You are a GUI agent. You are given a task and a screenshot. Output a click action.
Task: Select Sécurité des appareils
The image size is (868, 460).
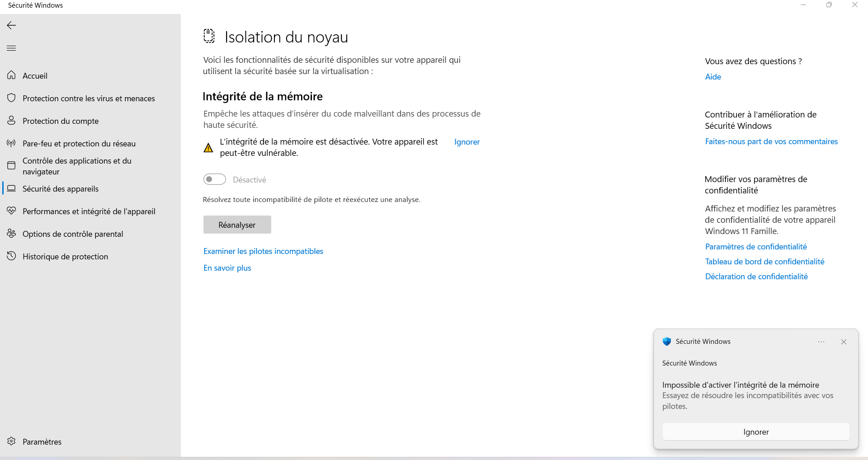coord(90,188)
